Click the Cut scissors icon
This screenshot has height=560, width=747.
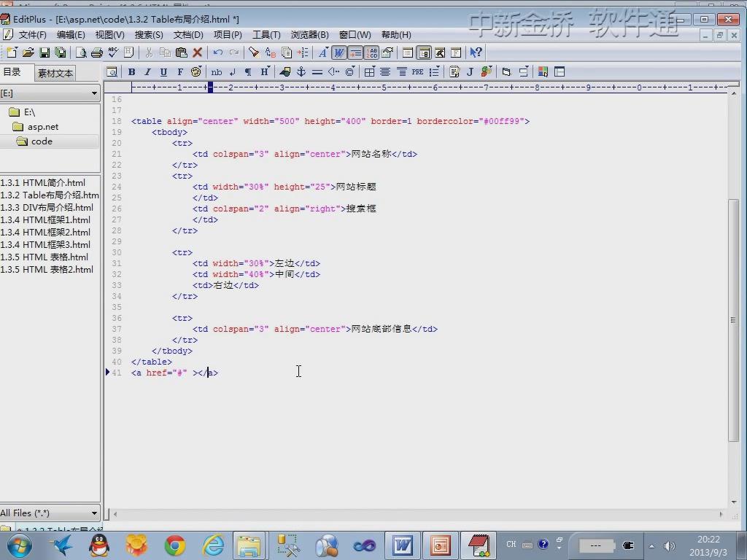point(149,52)
